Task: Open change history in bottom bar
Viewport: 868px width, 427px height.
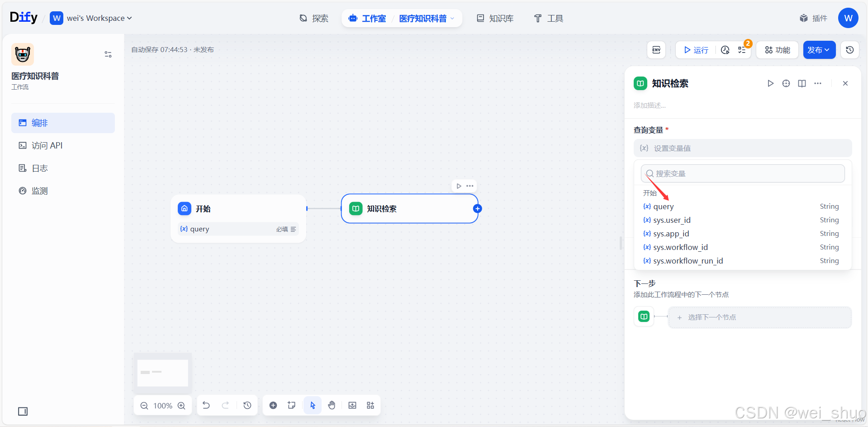Action: pyautogui.click(x=247, y=405)
